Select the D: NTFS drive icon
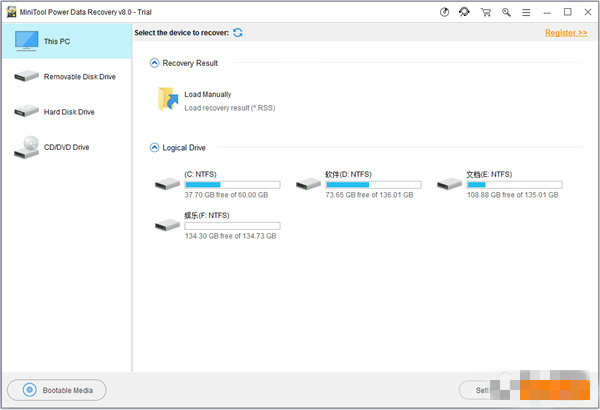600x410 pixels. (x=308, y=184)
